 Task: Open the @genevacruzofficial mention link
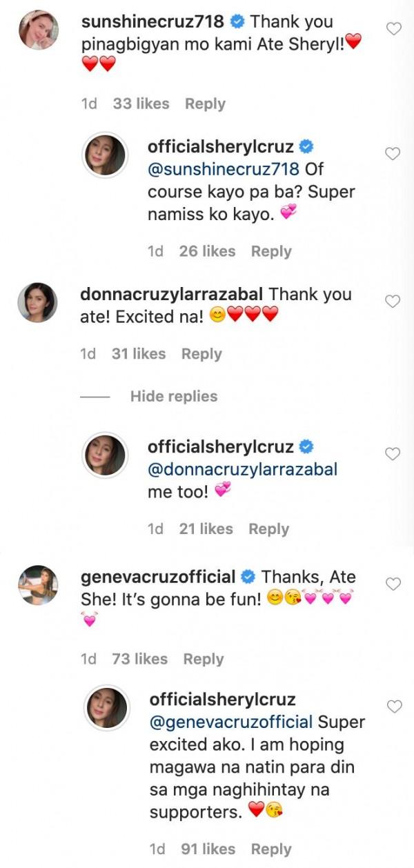pos(231,722)
